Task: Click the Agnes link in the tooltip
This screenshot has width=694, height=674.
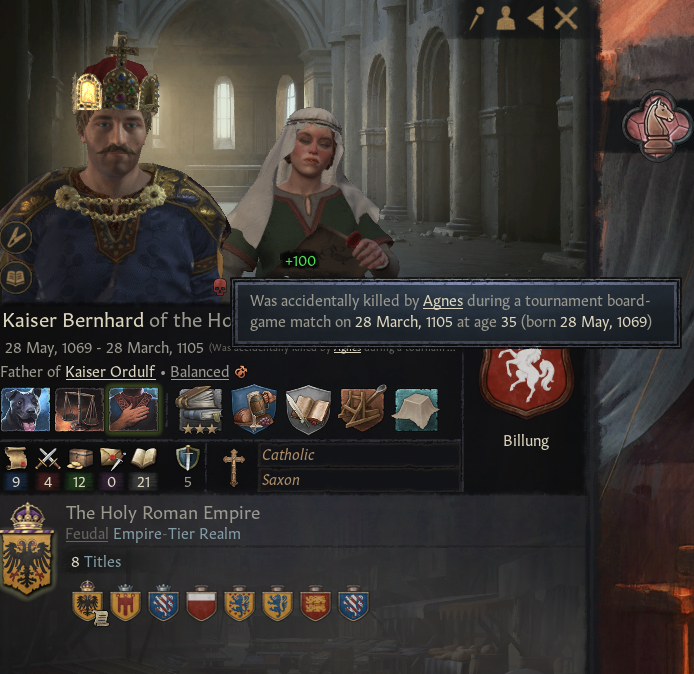Action: coord(443,301)
